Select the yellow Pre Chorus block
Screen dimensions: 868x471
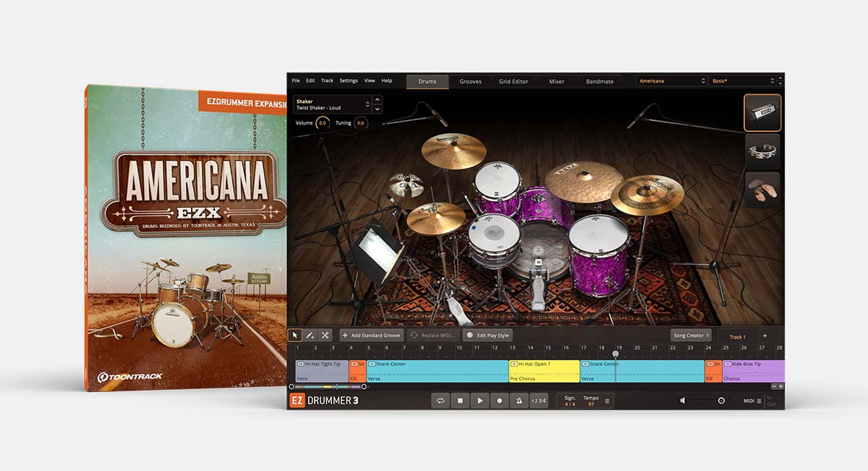(x=545, y=371)
